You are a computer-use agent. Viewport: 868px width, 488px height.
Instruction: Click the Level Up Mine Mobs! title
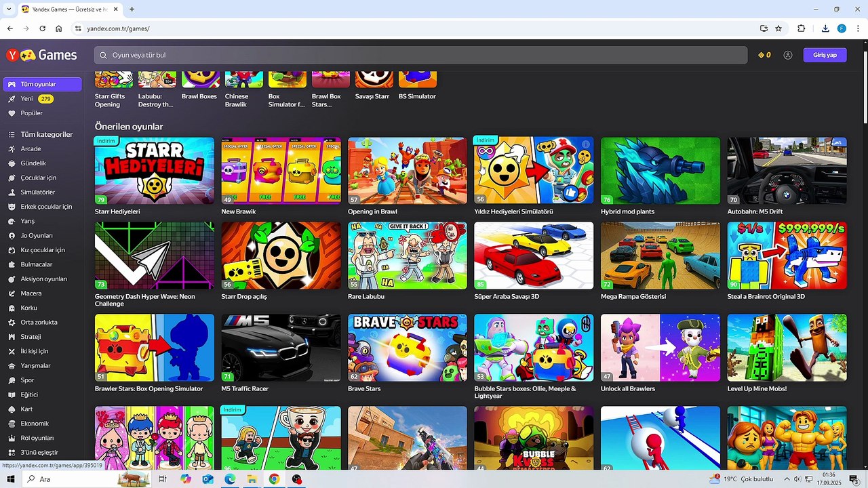[x=757, y=389]
